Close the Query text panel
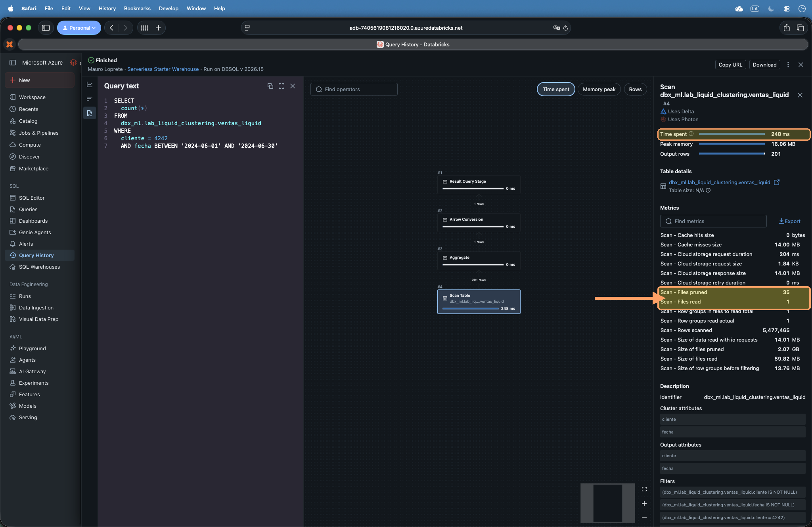The height and width of the screenshot is (527, 812). click(293, 86)
